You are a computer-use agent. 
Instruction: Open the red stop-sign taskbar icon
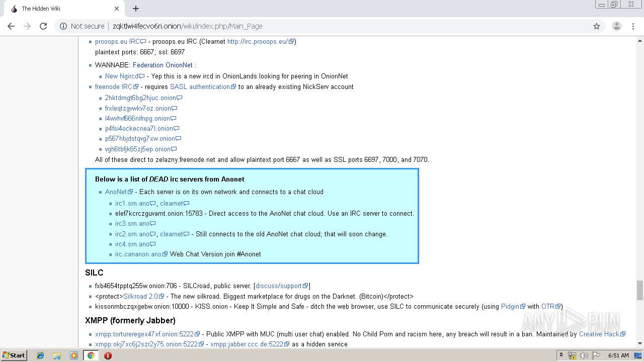(108, 355)
